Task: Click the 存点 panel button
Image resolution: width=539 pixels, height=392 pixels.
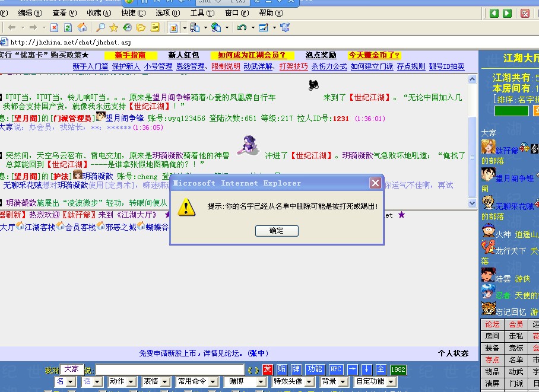Action: (492, 360)
